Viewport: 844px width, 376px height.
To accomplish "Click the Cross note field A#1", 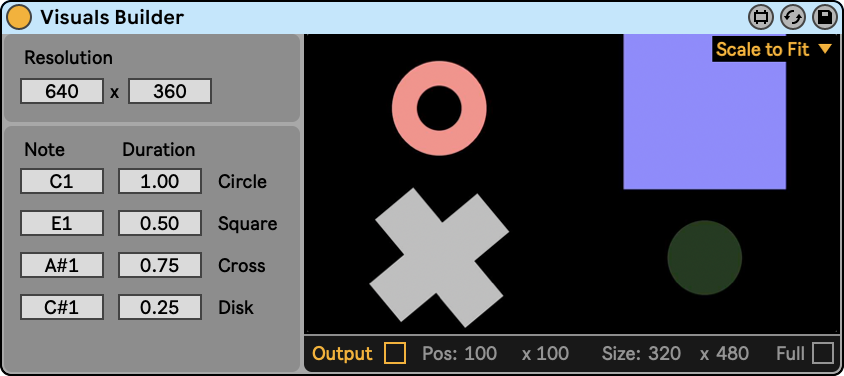I will pyautogui.click(x=62, y=265).
